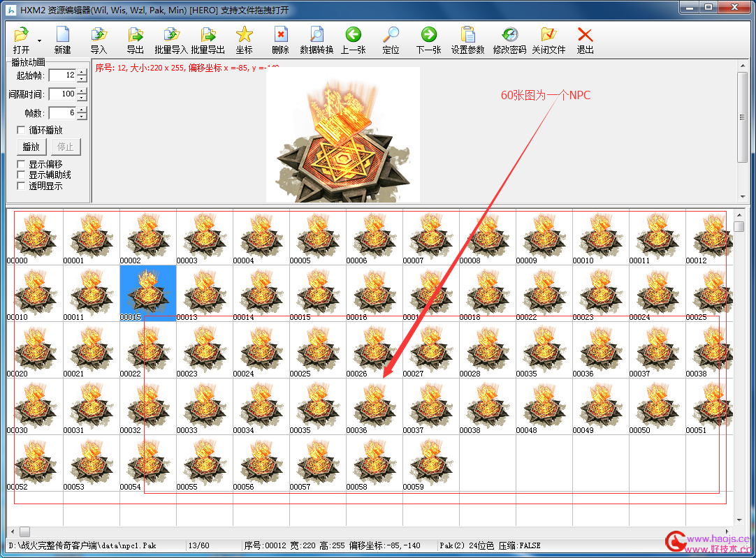Screen dimensions: 756x558
Task: Click the 导入 (Import) toolbar icon
Action: tap(99, 35)
